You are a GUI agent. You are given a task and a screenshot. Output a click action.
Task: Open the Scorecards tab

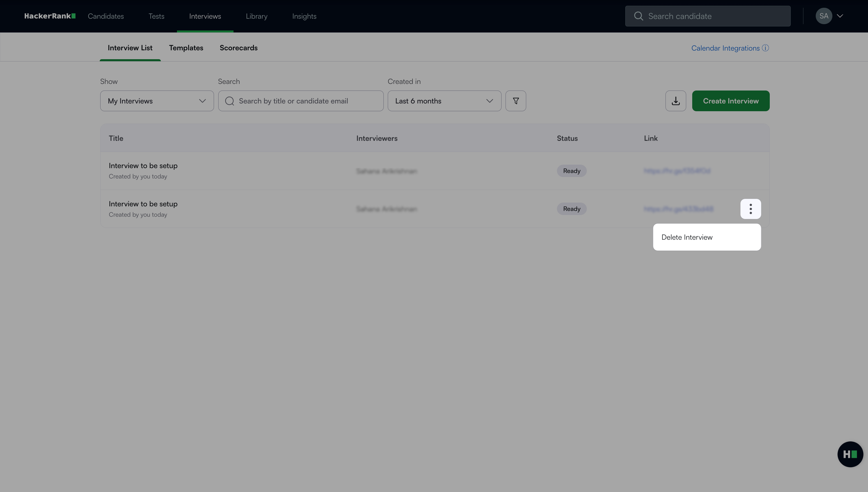click(x=238, y=48)
